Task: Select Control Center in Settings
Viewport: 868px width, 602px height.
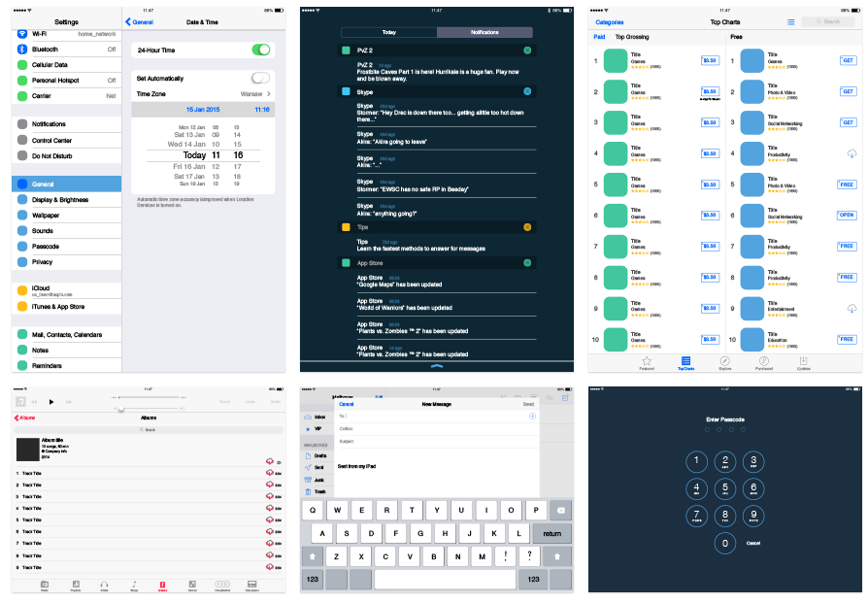Action: point(66,140)
